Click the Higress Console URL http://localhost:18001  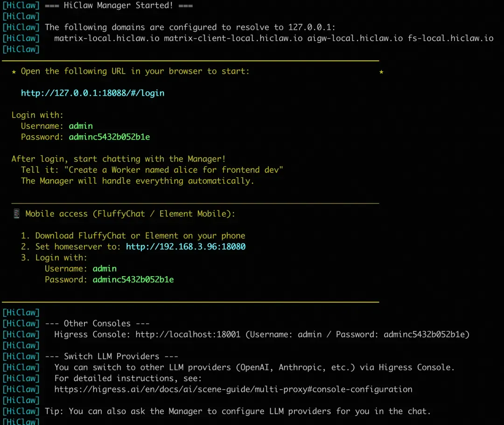coord(188,334)
